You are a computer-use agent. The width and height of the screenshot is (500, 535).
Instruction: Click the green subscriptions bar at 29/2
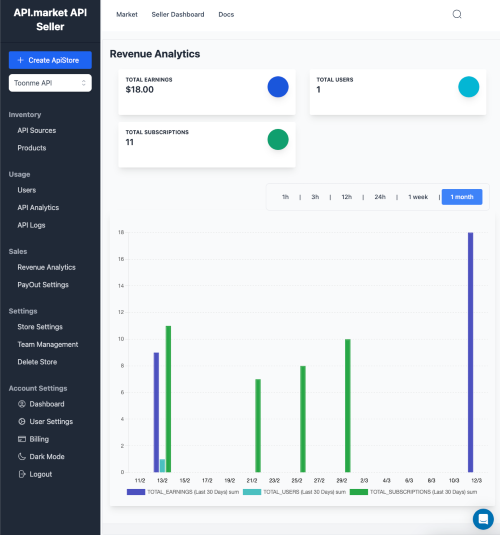click(x=347, y=406)
